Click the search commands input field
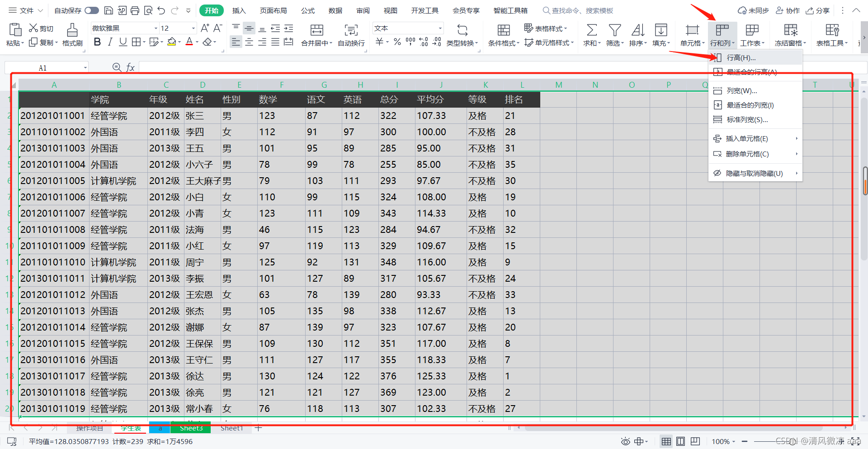Screen dimensions: 868x449 click(x=583, y=10)
